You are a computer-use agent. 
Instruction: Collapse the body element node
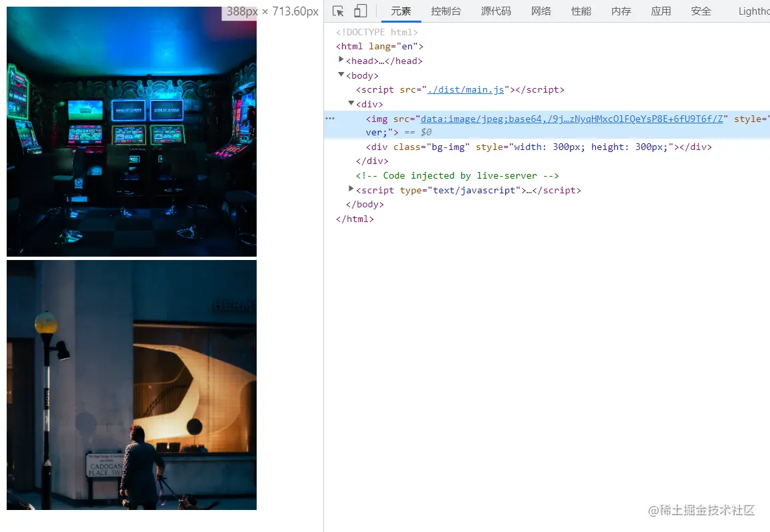(x=341, y=75)
